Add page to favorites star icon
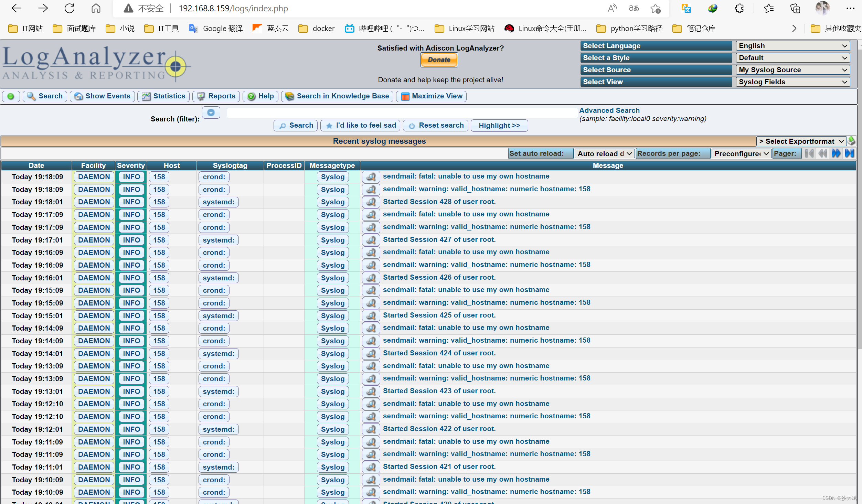The width and height of the screenshot is (862, 504). [x=656, y=8]
